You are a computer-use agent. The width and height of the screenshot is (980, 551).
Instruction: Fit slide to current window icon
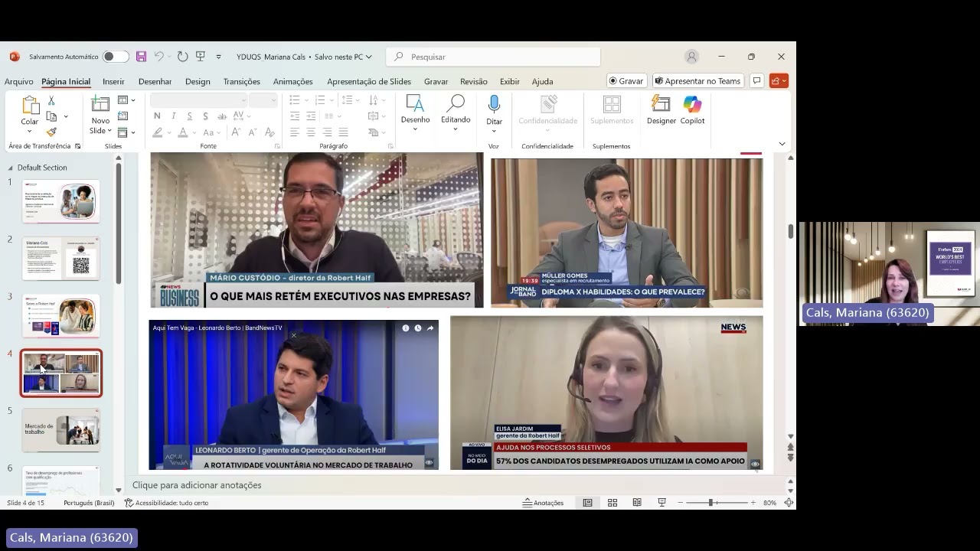tap(789, 503)
